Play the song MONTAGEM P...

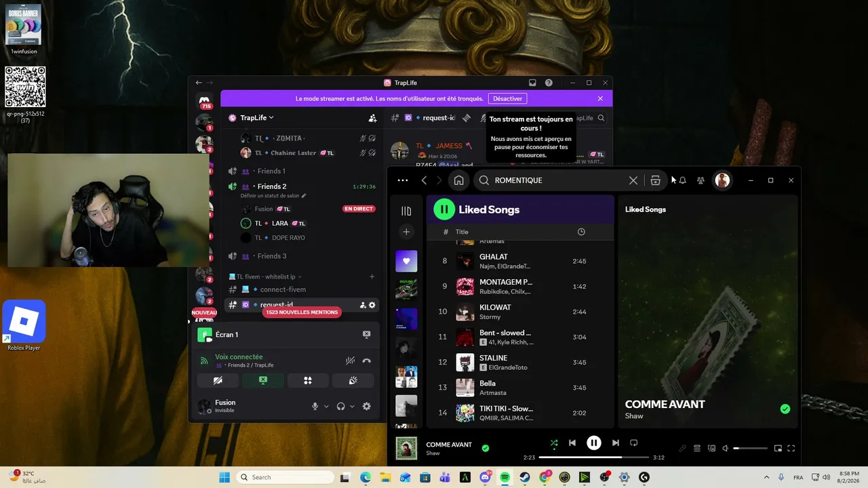click(x=519, y=286)
